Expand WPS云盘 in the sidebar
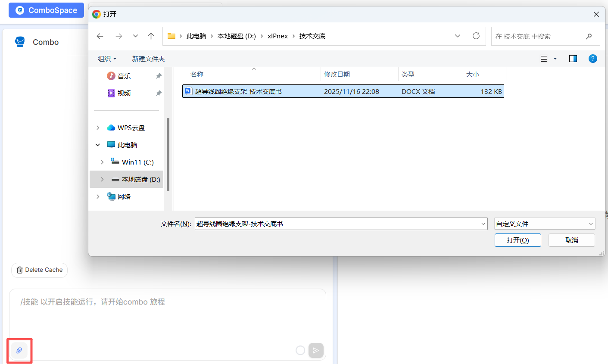 pos(97,128)
